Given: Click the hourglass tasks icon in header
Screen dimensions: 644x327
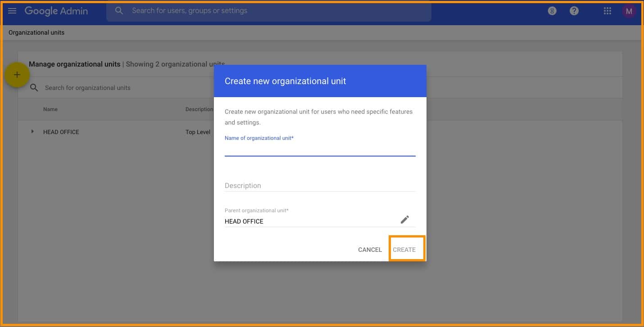Looking at the screenshot, I should pyautogui.click(x=552, y=11).
